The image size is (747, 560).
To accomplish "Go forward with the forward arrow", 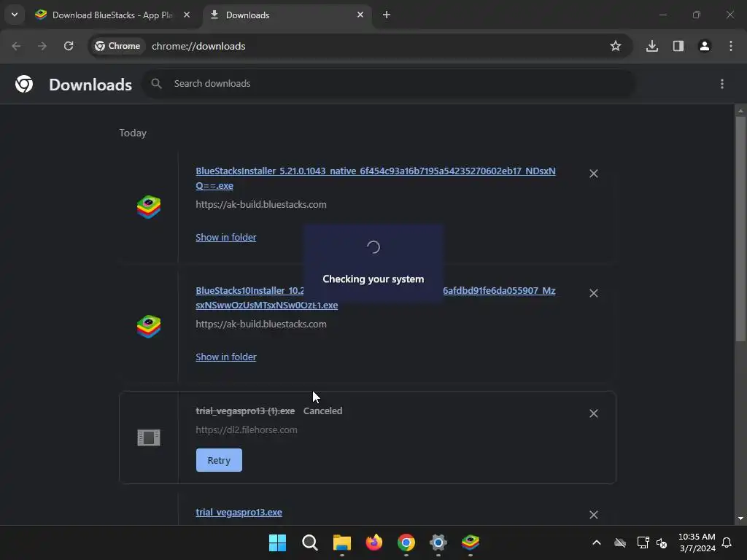I will pos(42,46).
